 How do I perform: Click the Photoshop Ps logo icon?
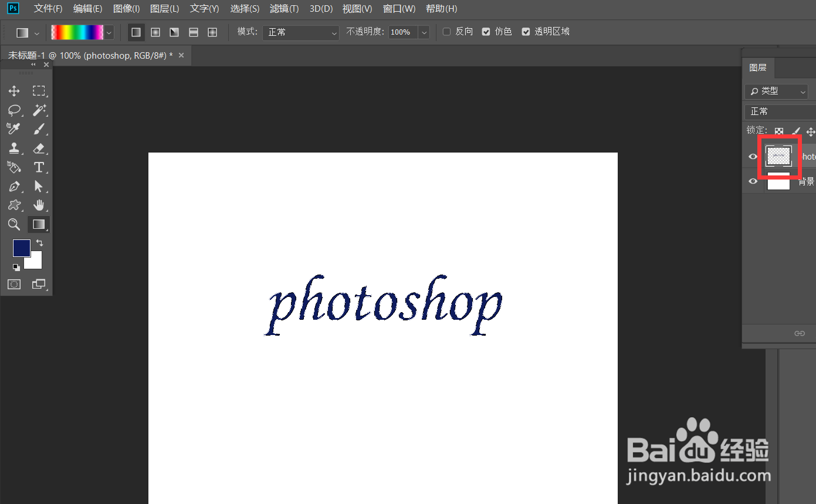coord(13,8)
